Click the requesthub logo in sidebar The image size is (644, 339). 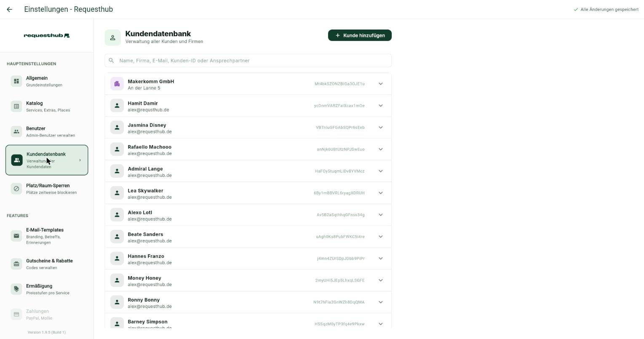[47, 35]
